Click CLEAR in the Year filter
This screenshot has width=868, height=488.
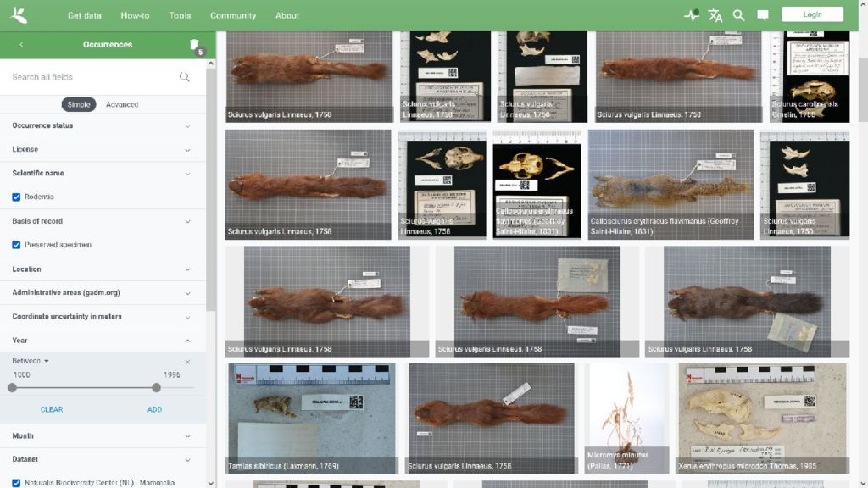coord(52,409)
